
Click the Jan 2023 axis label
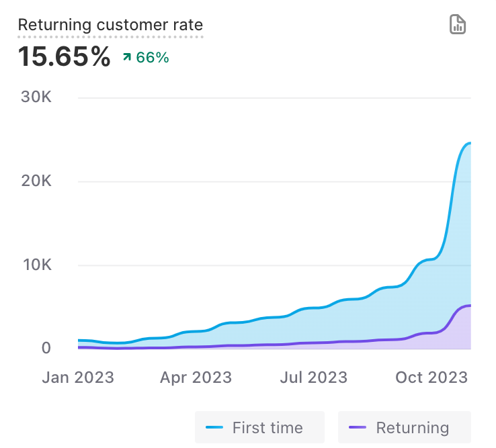pyautogui.click(x=78, y=377)
